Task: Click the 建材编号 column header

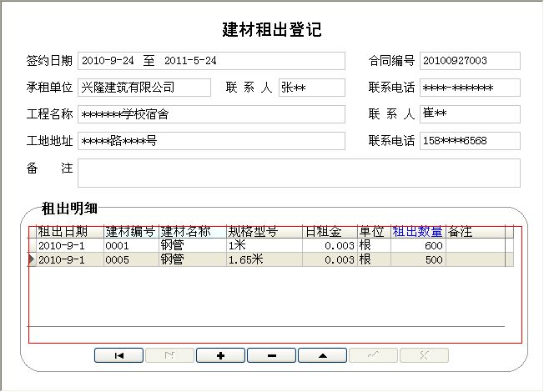Action: [131, 232]
